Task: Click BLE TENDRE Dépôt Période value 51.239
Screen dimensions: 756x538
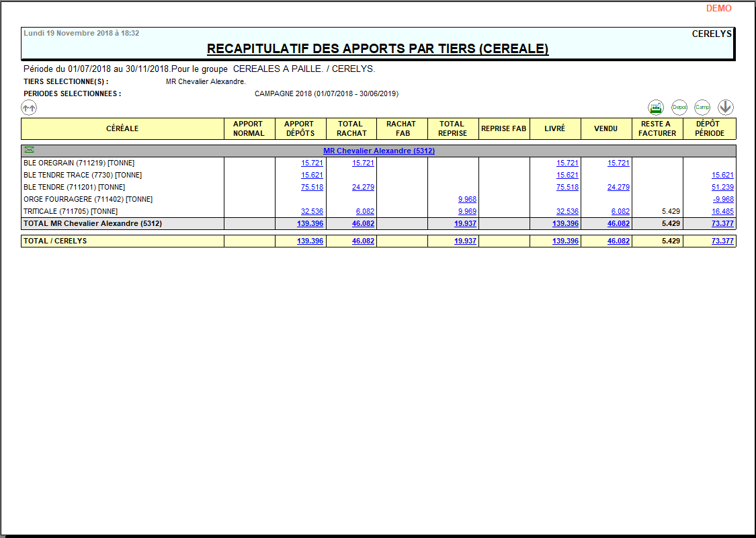Action: pyautogui.click(x=722, y=188)
